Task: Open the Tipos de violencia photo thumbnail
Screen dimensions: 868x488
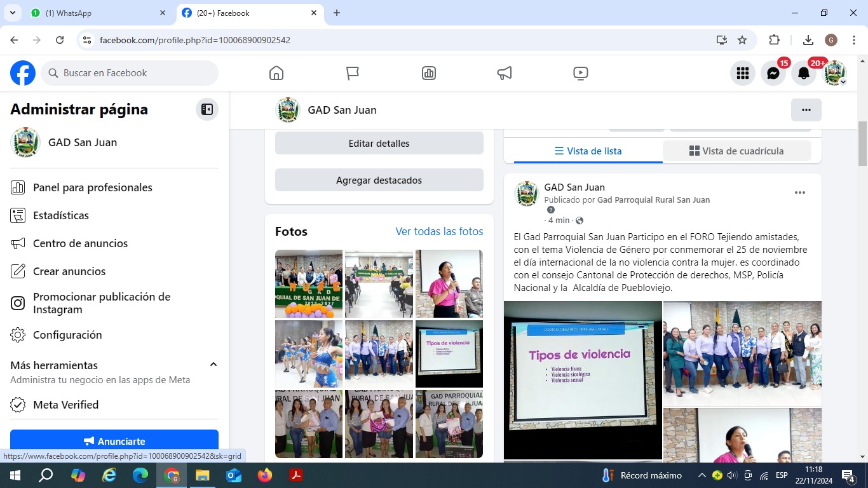Action: pyautogui.click(x=449, y=354)
